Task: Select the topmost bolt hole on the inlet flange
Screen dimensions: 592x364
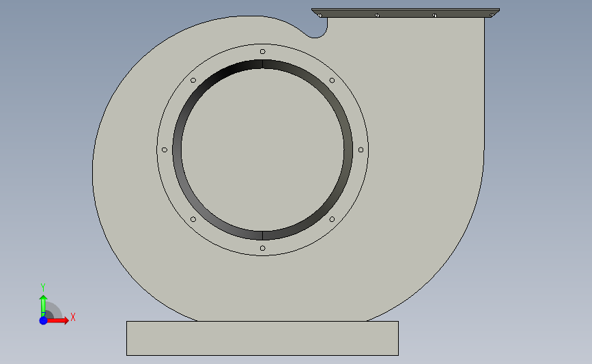Action: click(262, 51)
